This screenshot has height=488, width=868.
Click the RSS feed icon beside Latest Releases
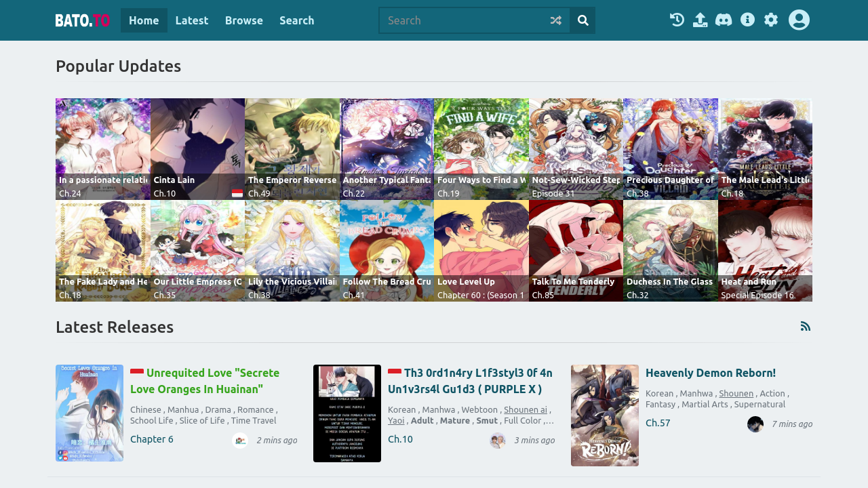pyautogui.click(x=806, y=326)
